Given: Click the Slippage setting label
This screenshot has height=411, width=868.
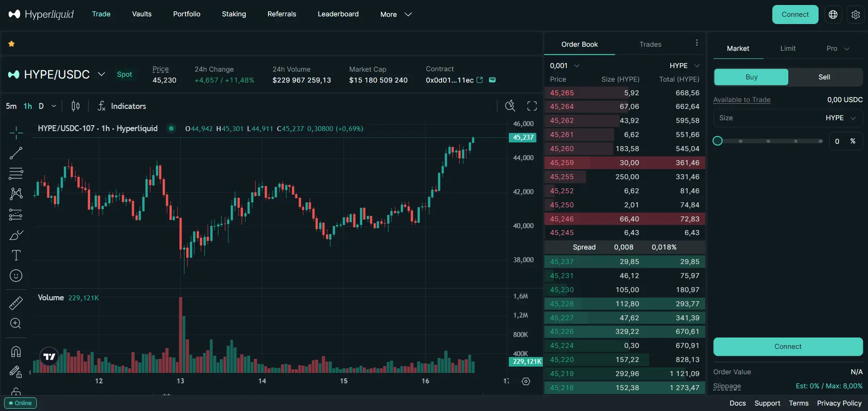Looking at the screenshot, I should pyautogui.click(x=727, y=387).
